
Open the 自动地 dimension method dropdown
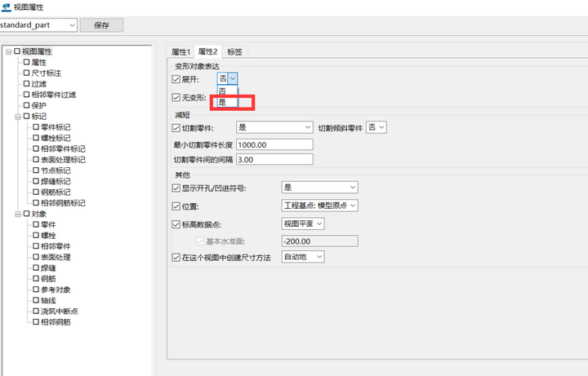click(x=303, y=257)
